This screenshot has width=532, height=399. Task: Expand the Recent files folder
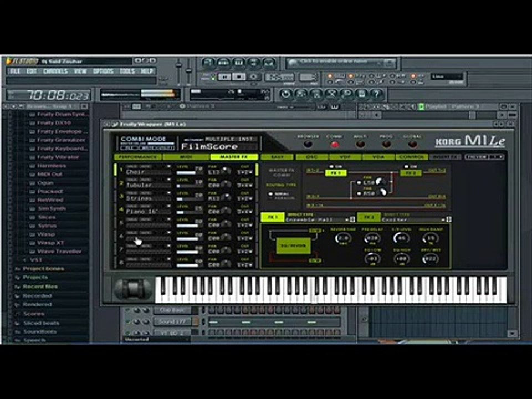pos(40,287)
